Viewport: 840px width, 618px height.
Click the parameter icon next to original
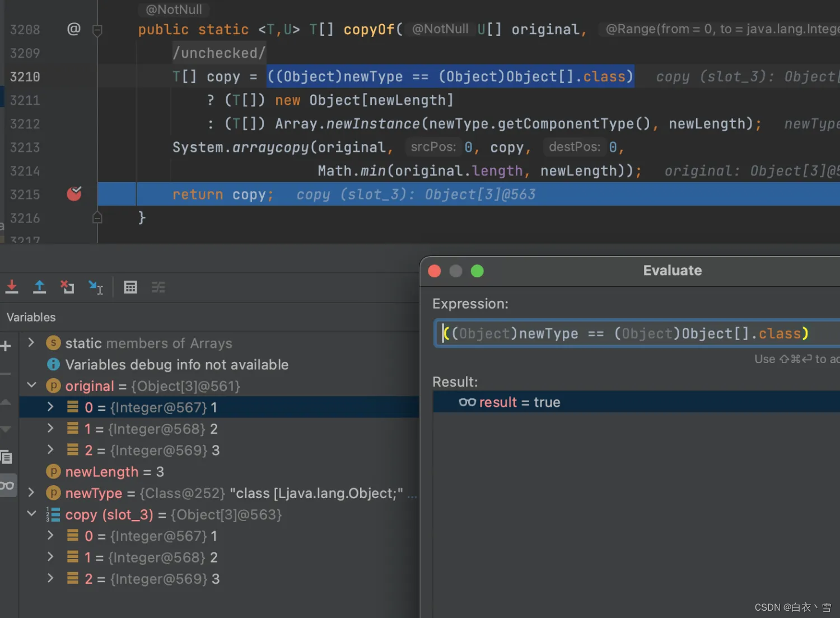[x=53, y=385]
